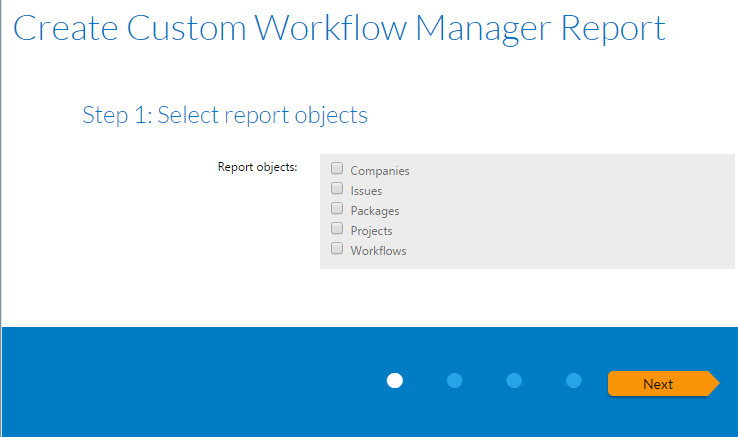
Task: Check the Companies checkbox
Action: click(337, 169)
